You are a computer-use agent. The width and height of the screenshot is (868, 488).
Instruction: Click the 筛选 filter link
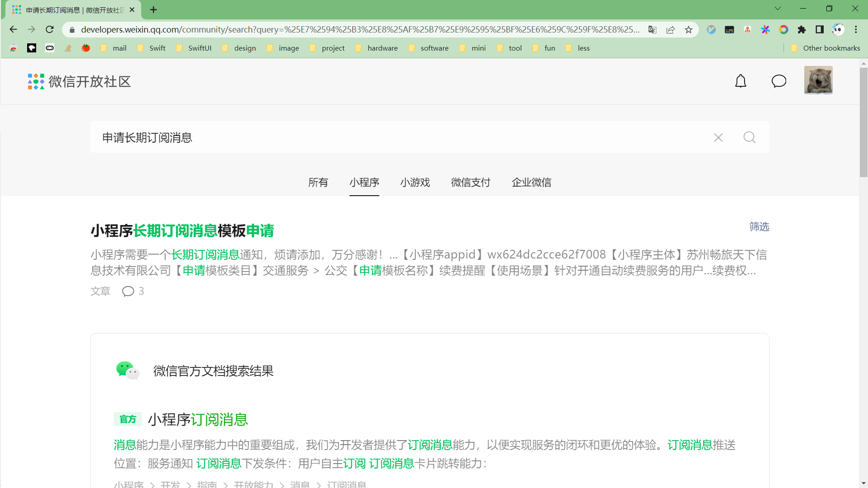759,227
